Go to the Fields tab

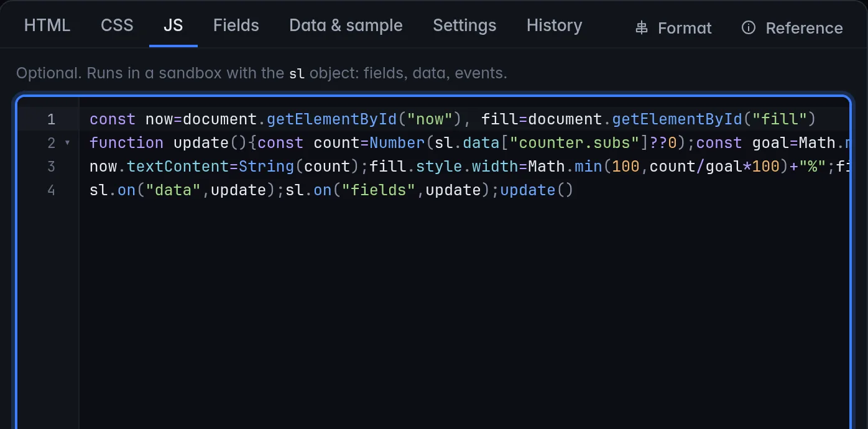point(236,25)
